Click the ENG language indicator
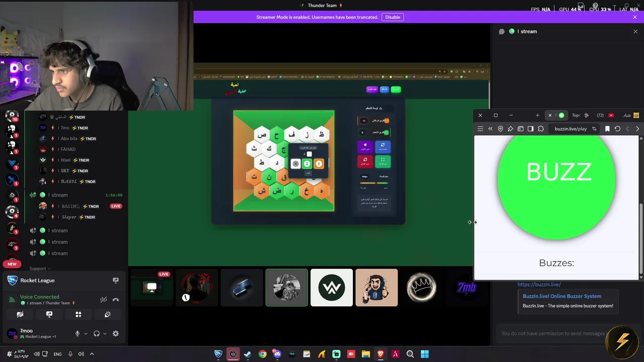 tap(57, 354)
